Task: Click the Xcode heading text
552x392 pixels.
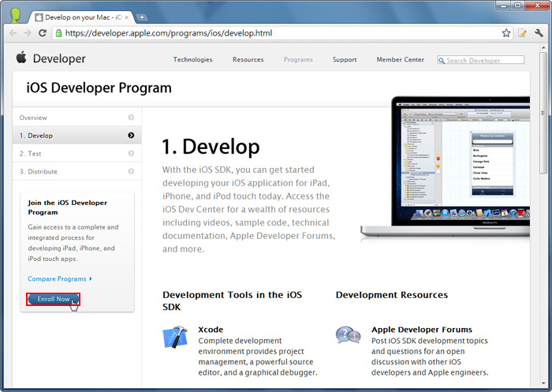Action: (x=211, y=330)
